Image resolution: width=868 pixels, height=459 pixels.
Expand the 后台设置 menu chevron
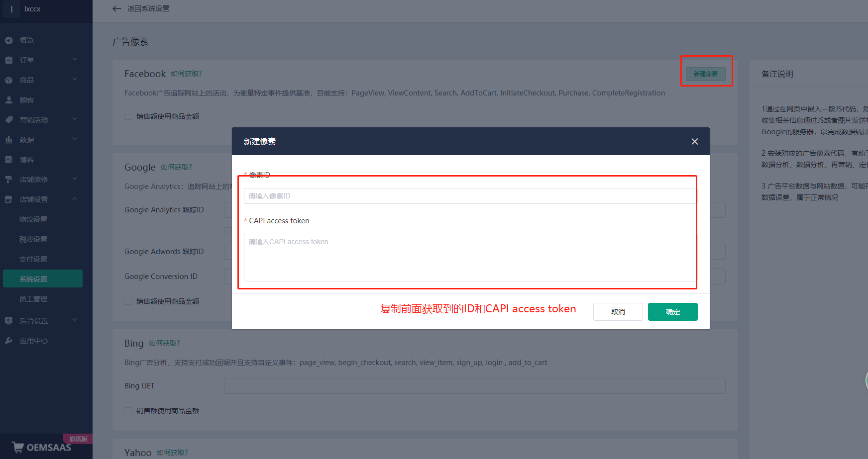tap(75, 320)
